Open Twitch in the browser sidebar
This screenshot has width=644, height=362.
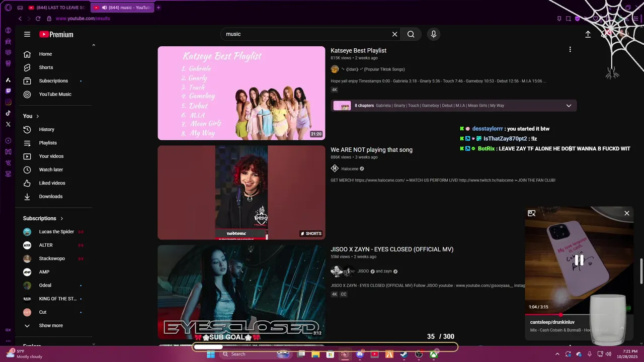8,91
